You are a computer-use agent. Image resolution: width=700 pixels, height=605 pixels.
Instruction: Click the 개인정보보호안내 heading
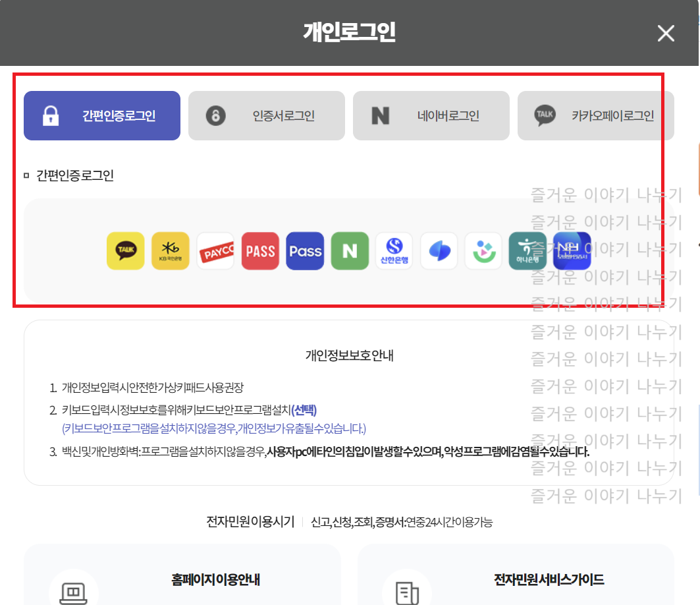click(349, 356)
